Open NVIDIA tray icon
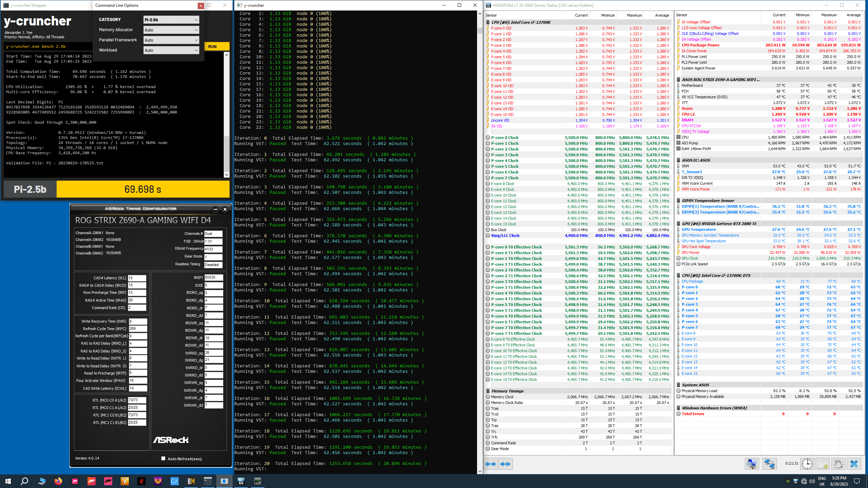 (x=788, y=481)
